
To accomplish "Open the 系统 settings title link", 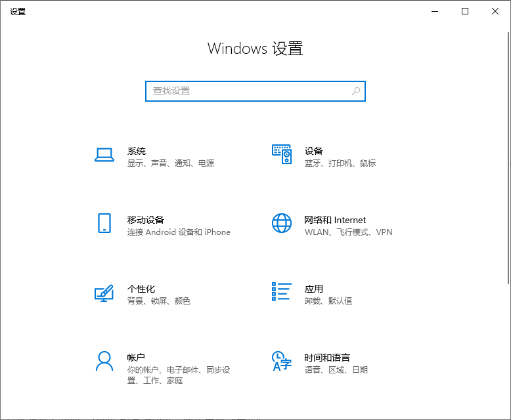I will [137, 151].
